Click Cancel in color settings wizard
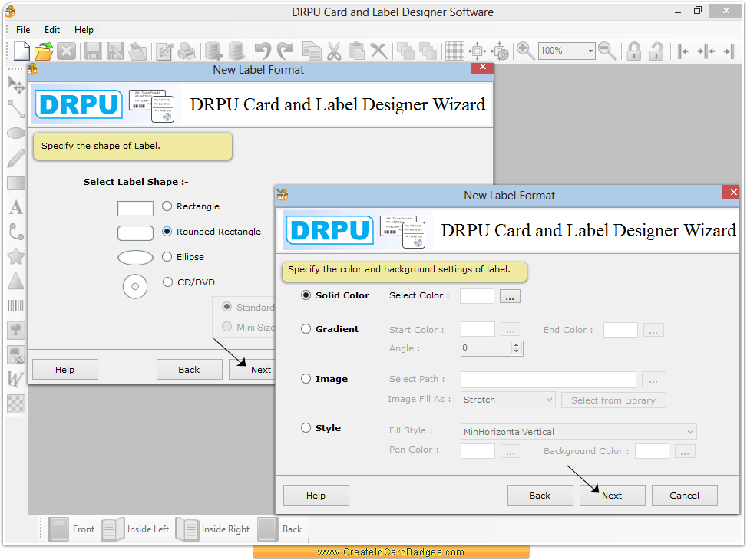The height and width of the screenshot is (560, 747). [684, 496]
